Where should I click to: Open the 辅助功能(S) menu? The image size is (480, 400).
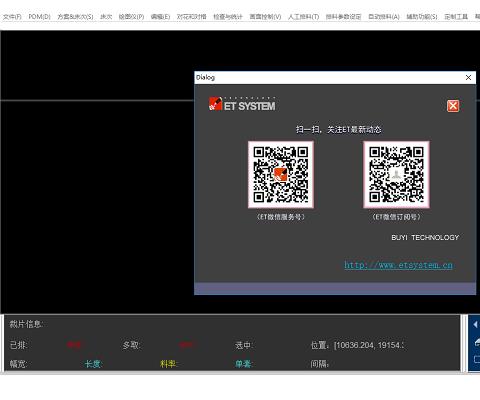point(422,17)
